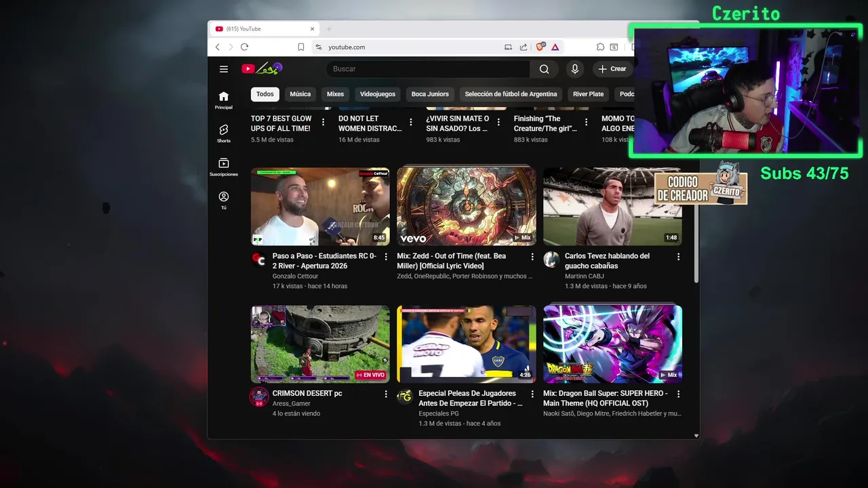Screen dimensions: 868x488
Task: Open a new browser tab
Action: tap(329, 28)
